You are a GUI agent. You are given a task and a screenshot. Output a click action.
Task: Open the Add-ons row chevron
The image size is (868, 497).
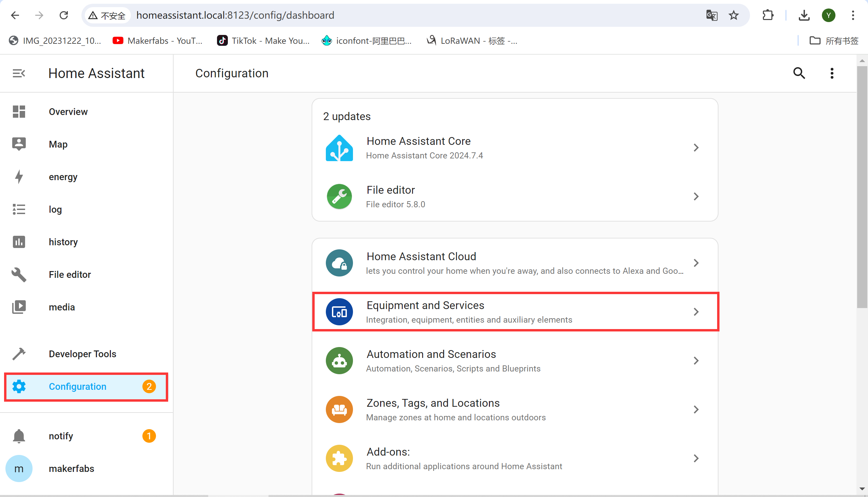pyautogui.click(x=696, y=458)
